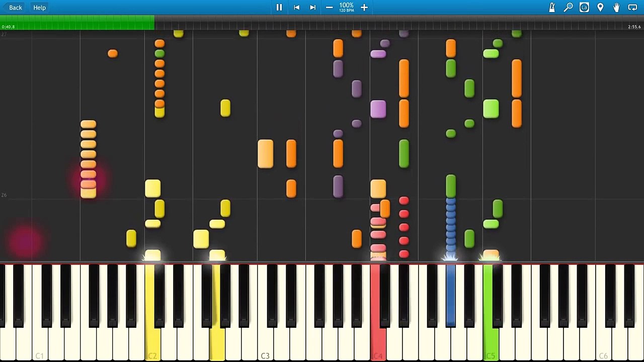Click the 120 BPM tempo label

pos(346,11)
